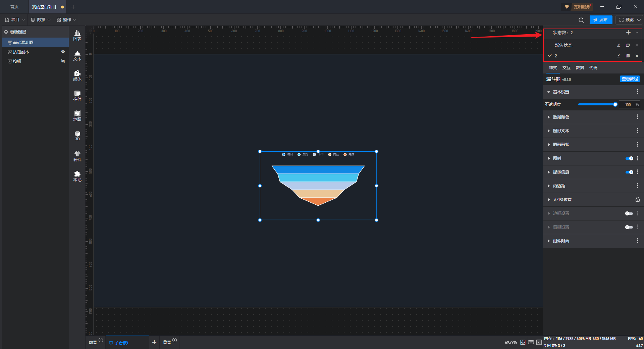Select the 媒体 media component icon
The image size is (644, 349).
point(77,75)
